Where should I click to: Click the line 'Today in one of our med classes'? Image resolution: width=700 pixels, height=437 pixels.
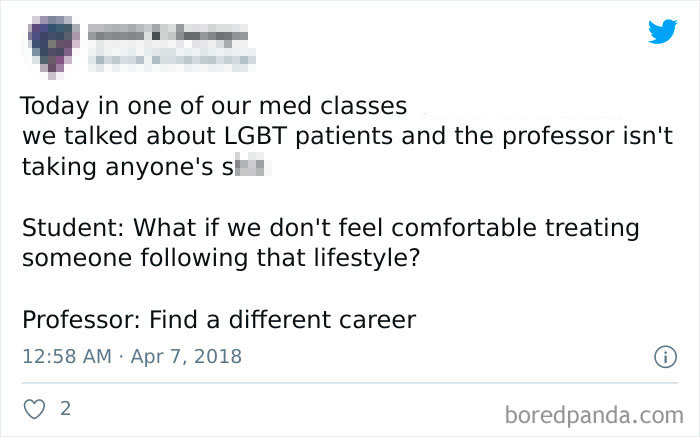[x=214, y=106]
